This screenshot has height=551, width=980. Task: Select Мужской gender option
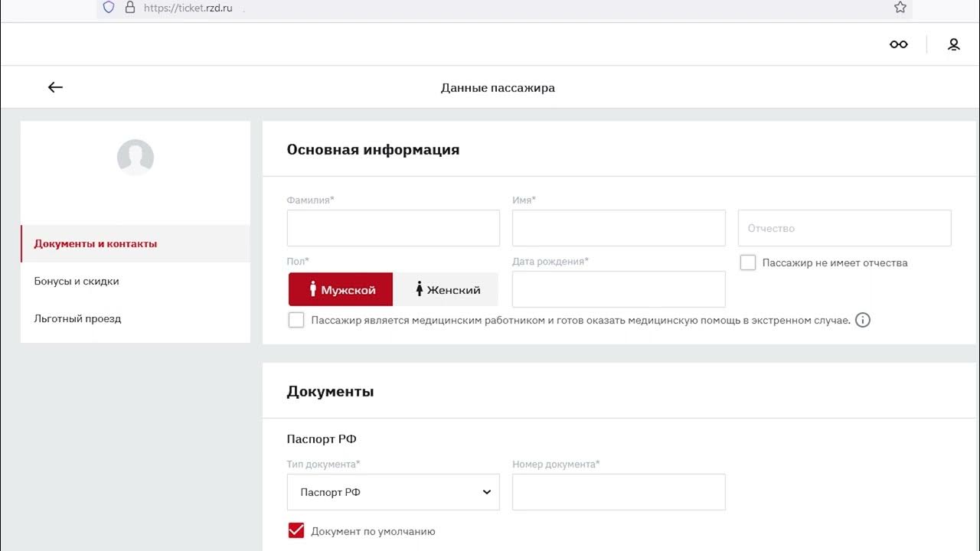click(341, 289)
